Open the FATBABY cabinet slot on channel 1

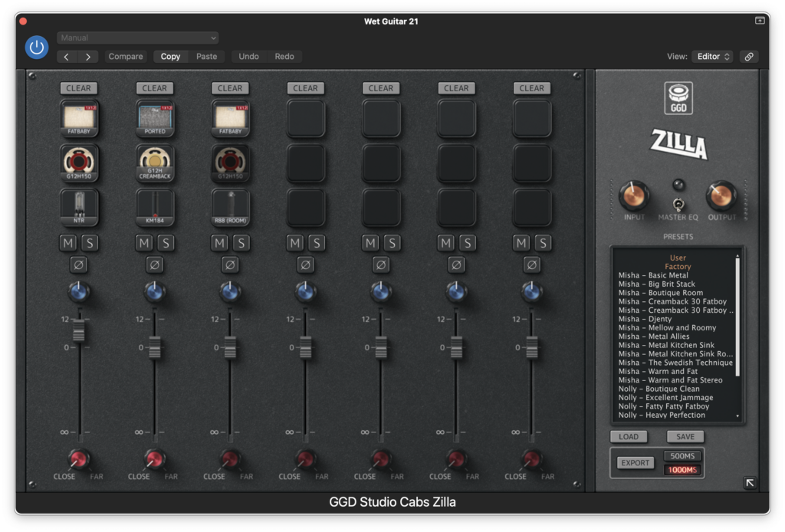pos(79,119)
